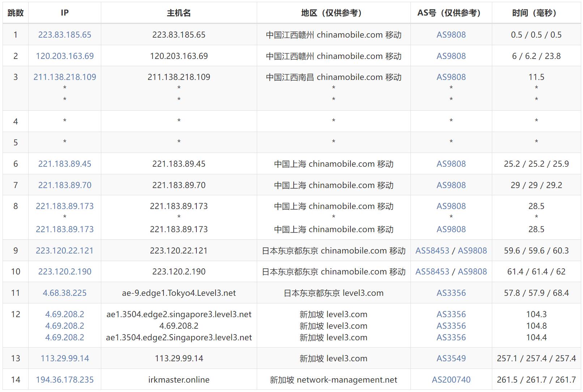Open IP link 223.83.185.65
The height and width of the screenshot is (392, 583).
coord(65,35)
